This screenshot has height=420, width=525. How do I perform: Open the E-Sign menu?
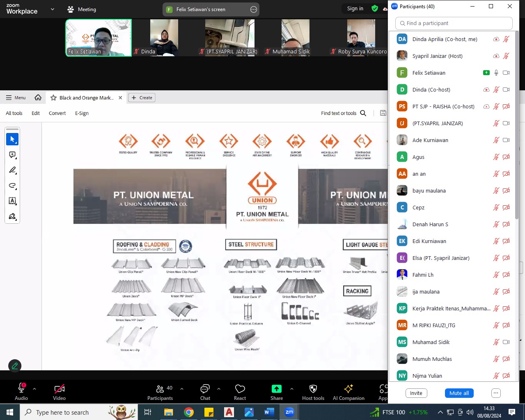tap(82, 113)
